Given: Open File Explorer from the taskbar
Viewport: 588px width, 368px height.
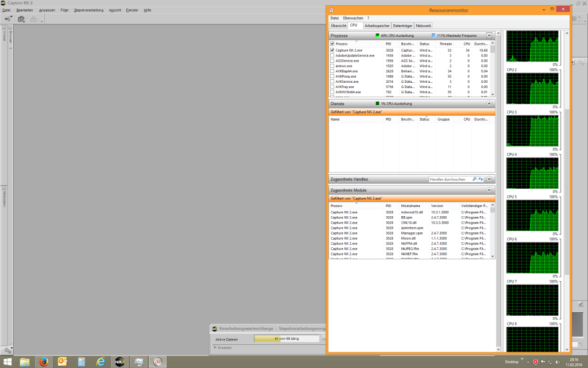Looking at the screenshot, I should click(x=25, y=362).
